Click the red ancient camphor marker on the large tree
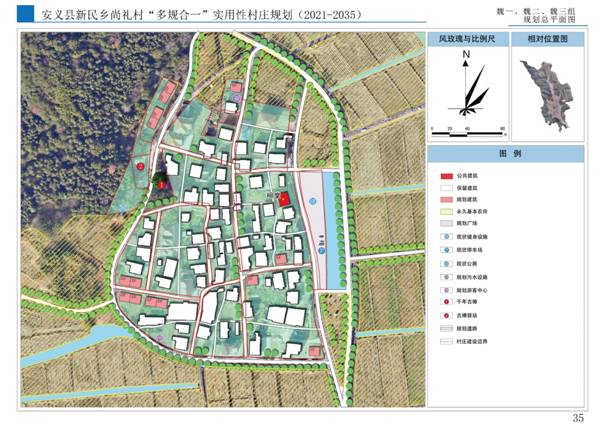602x425 pixels. pos(162,185)
